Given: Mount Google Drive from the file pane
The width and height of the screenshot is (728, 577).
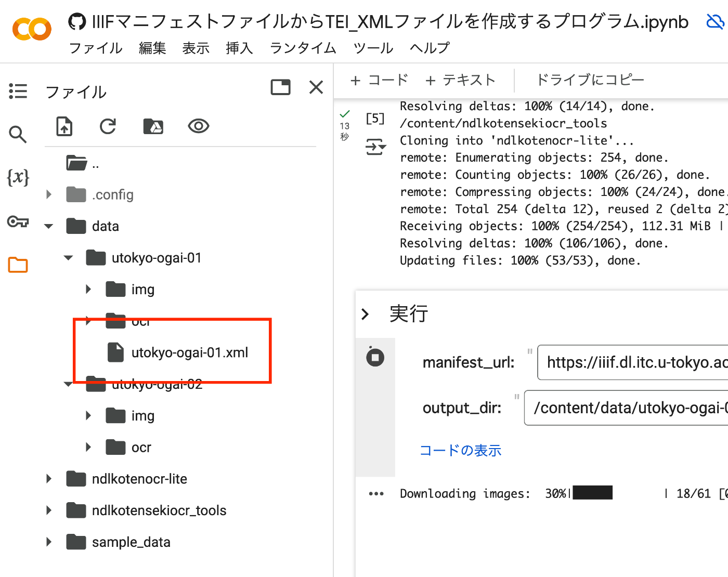Looking at the screenshot, I should tap(153, 126).
